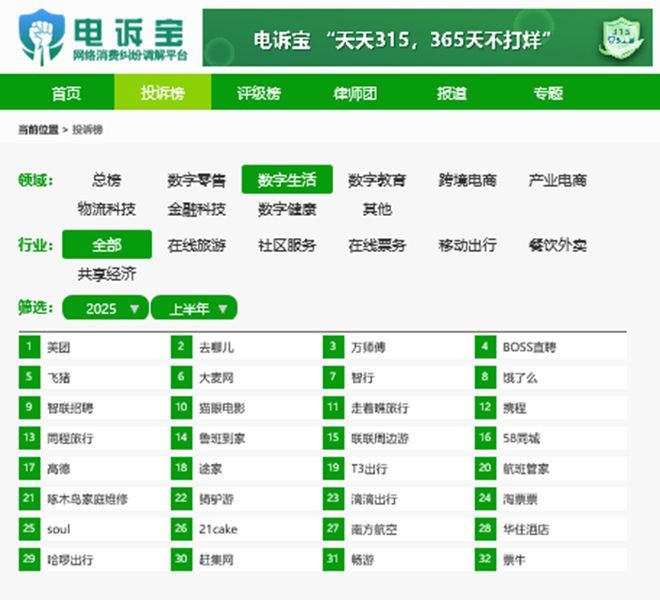Select 总榜 in domain filters
The height and width of the screenshot is (600, 660).
pos(106,180)
